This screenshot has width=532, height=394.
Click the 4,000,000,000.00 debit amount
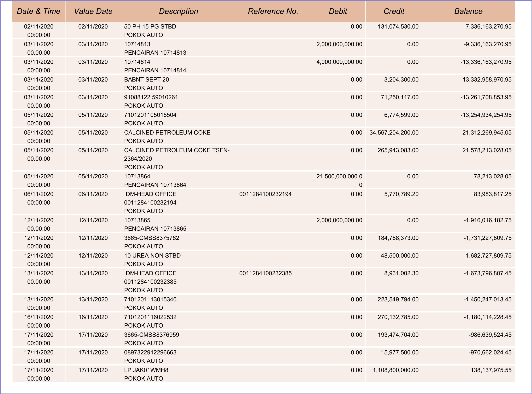pos(339,62)
